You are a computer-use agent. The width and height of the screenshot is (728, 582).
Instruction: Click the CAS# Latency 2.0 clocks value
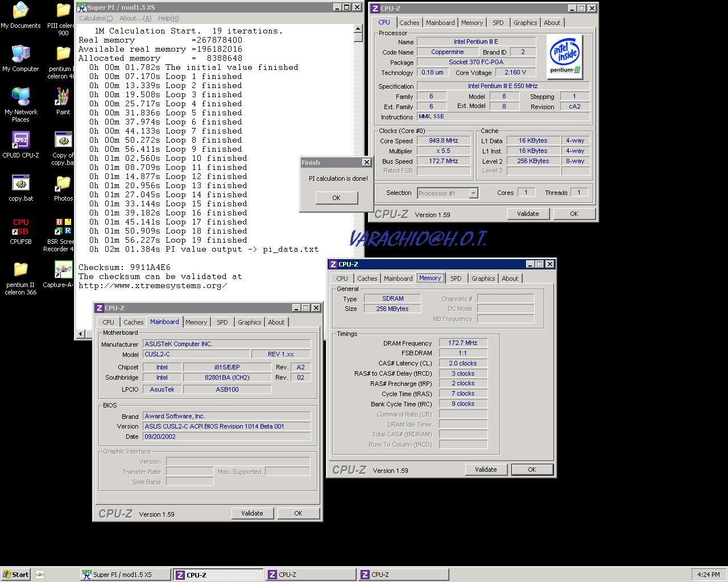point(462,363)
